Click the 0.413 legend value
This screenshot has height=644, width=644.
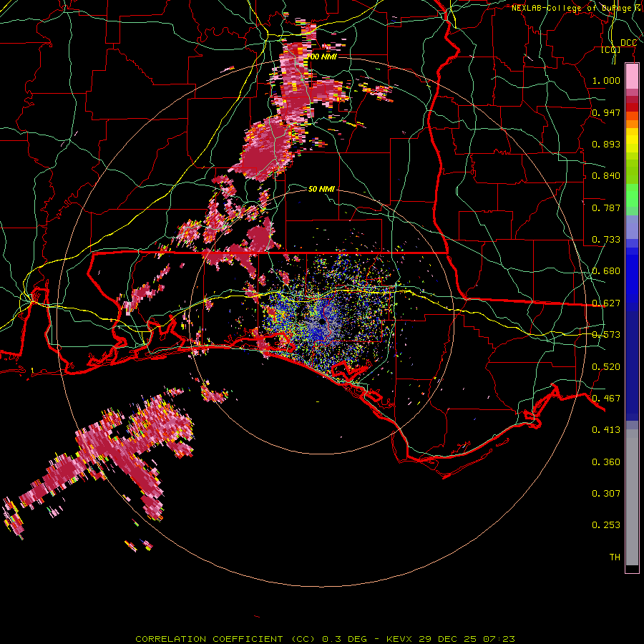click(x=606, y=430)
